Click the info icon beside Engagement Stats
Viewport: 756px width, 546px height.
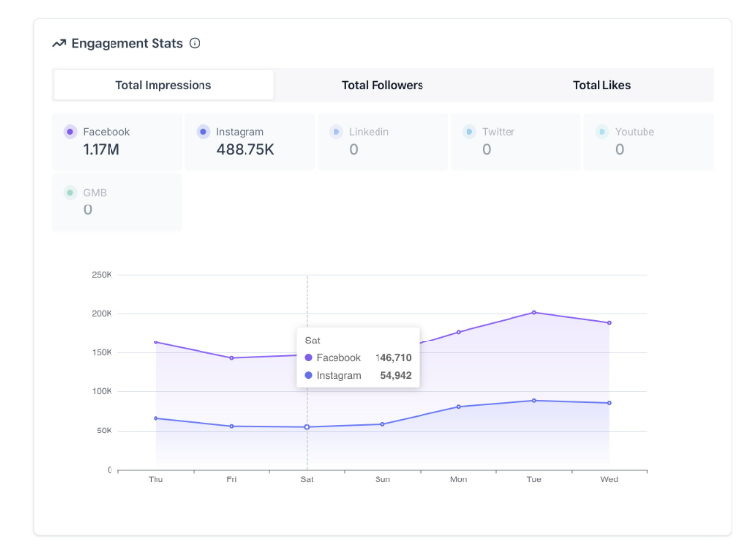pyautogui.click(x=195, y=43)
